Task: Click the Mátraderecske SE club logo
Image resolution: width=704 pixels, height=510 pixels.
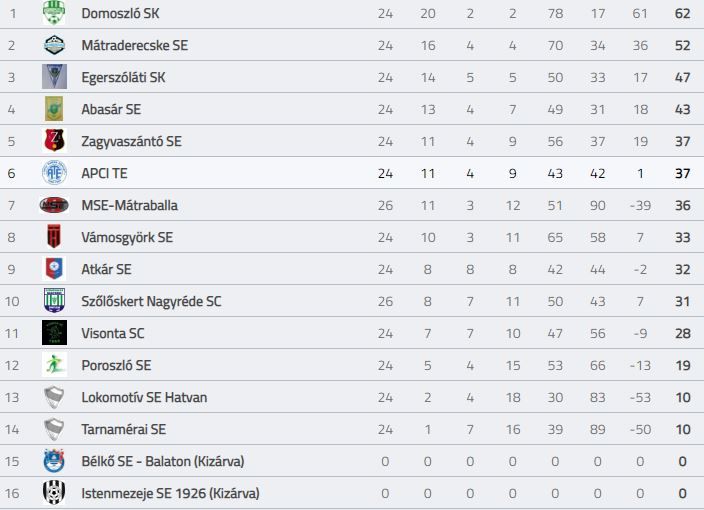Action: pos(54,45)
